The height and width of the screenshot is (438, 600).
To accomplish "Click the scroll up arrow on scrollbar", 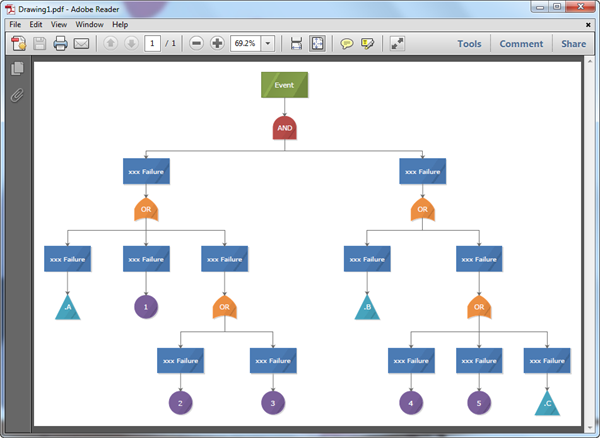I will 590,61.
